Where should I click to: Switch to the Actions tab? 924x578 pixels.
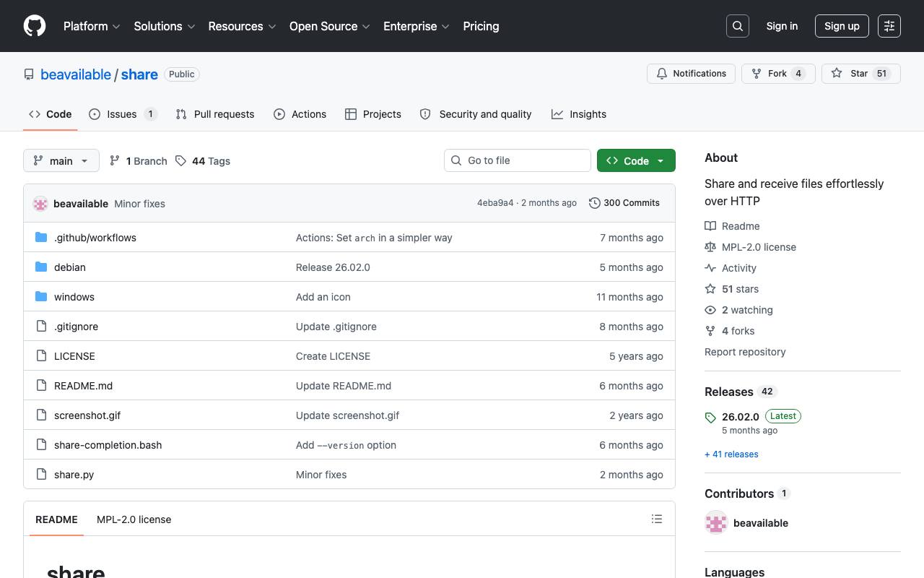[300, 114]
